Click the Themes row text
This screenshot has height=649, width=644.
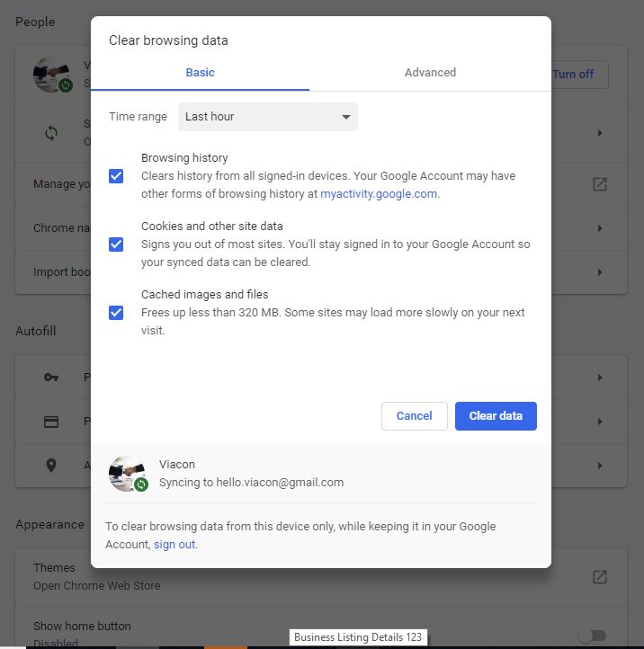[x=54, y=567]
